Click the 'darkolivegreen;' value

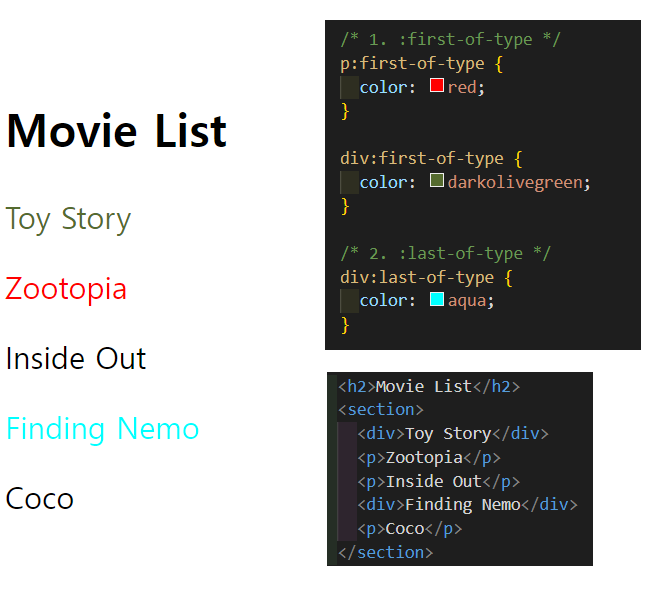pos(519,183)
